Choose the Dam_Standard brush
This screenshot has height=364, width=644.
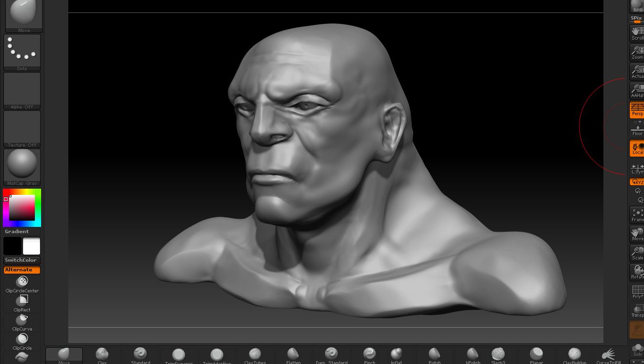click(x=332, y=356)
